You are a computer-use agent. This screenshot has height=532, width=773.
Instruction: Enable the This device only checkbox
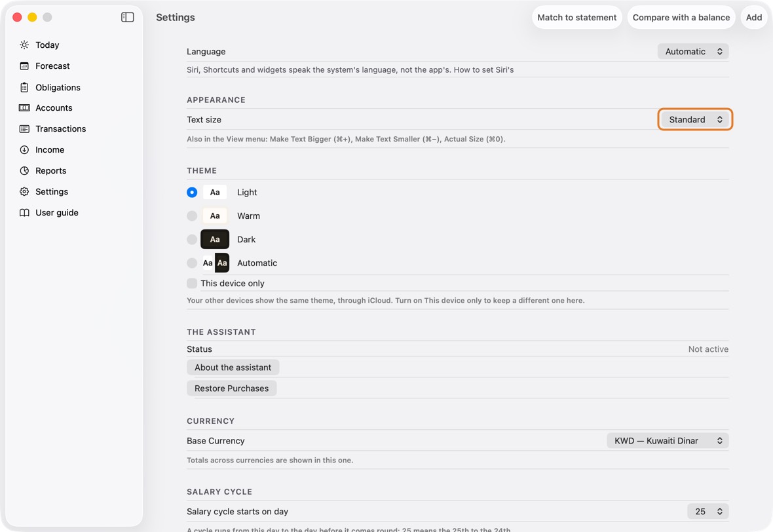click(x=192, y=283)
